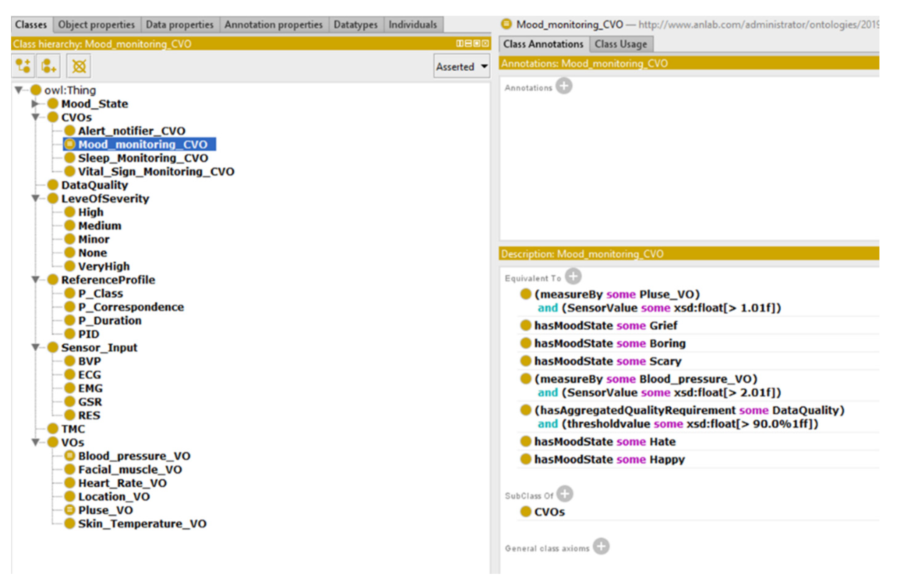
Task: Expand the Mood_State class node
Action: point(35,104)
